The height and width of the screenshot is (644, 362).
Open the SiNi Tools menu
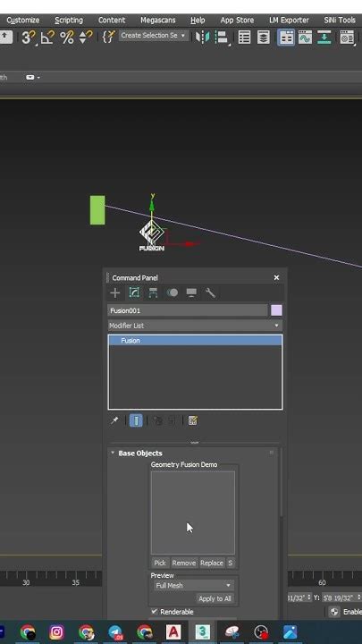click(x=340, y=20)
